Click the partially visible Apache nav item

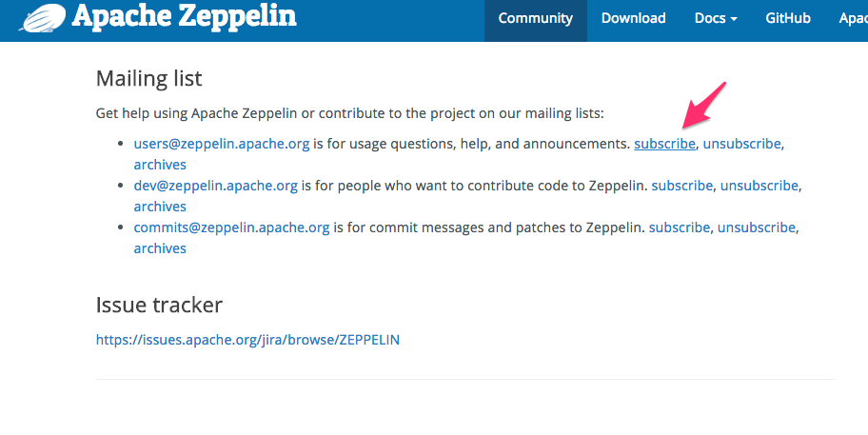pyautogui.click(x=853, y=18)
